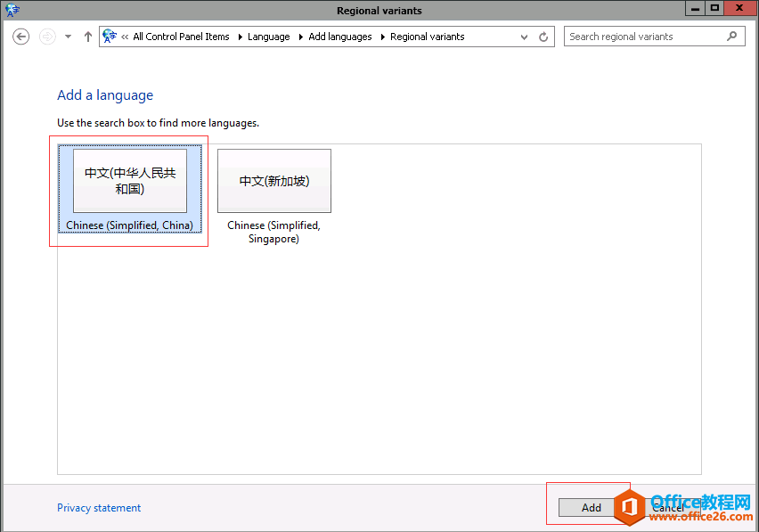Expand arrow after Add languages breadcrumb
This screenshot has width=759, height=532.
(382, 37)
